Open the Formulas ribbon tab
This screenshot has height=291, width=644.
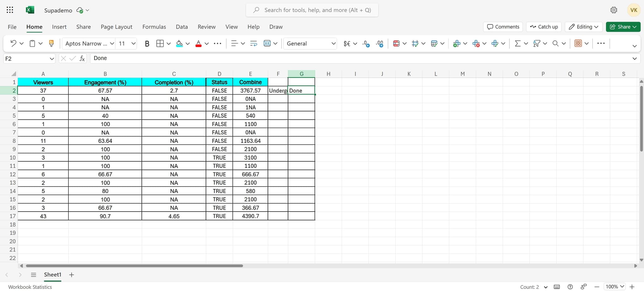coord(154,27)
